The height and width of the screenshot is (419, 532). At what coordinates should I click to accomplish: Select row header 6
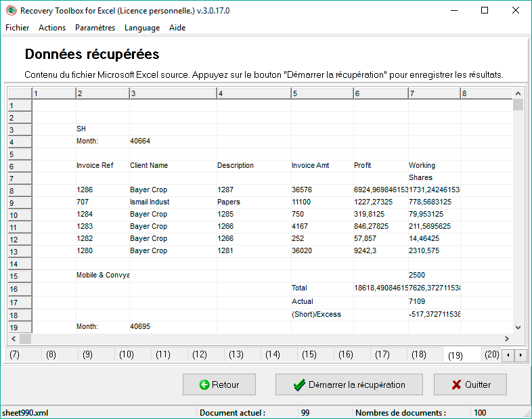pos(20,167)
